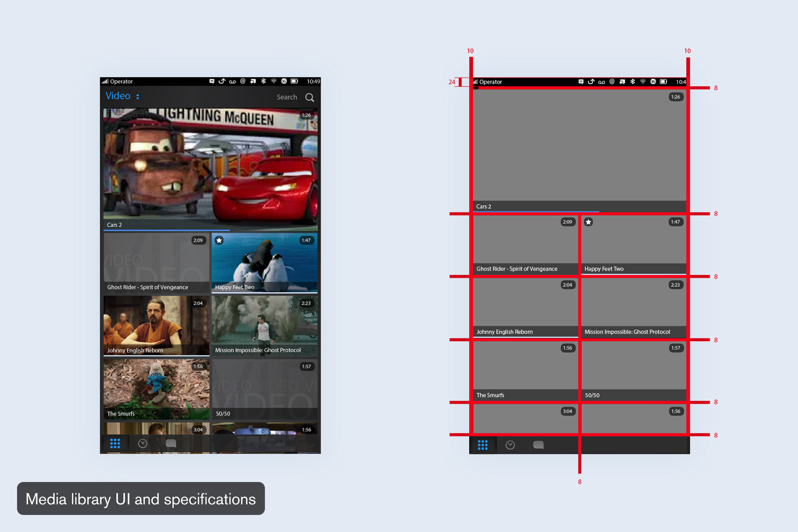The height and width of the screenshot is (532, 798).
Task: Click Johnny English Reborn progress bar in left phone
Action: click(x=156, y=355)
